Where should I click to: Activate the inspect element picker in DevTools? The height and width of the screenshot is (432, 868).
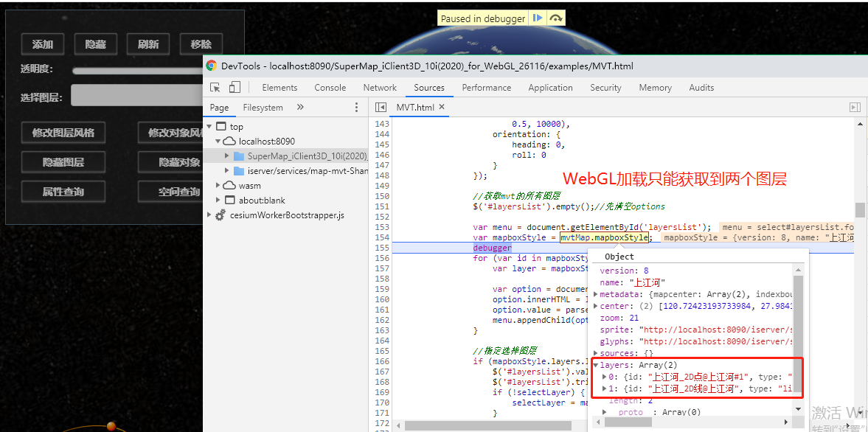(x=216, y=88)
